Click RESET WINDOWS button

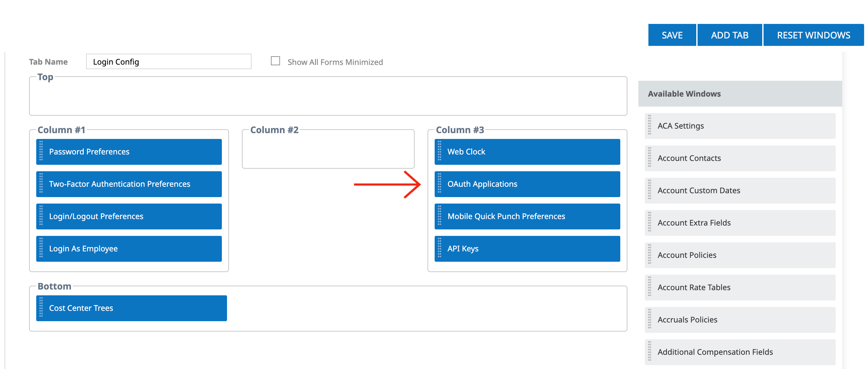point(813,35)
